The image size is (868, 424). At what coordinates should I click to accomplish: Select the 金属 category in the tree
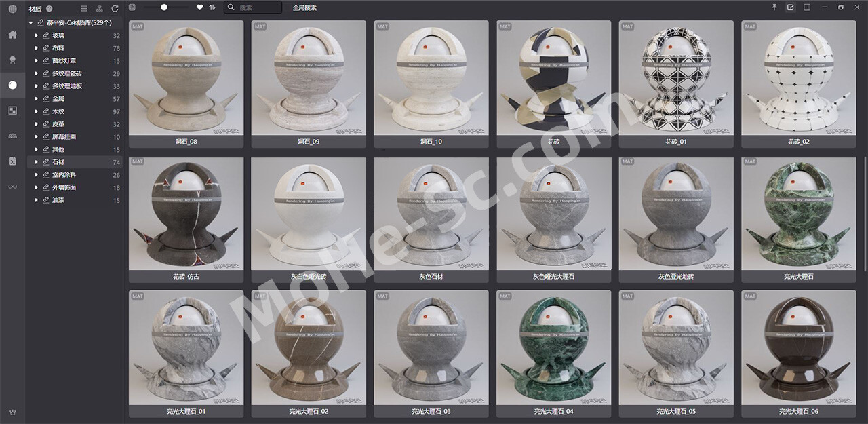point(58,99)
